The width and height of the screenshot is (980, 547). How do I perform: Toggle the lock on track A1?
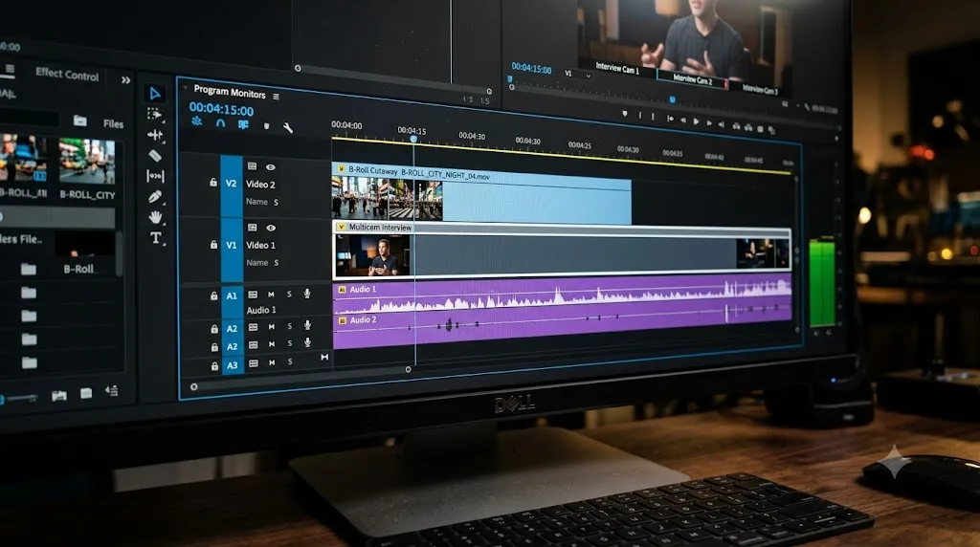(x=213, y=296)
